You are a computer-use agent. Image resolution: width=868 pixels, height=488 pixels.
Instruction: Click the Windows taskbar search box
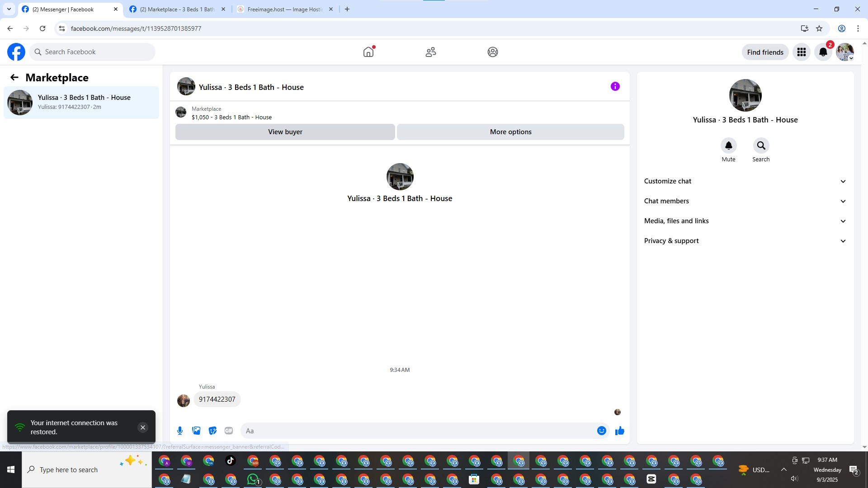87,470
